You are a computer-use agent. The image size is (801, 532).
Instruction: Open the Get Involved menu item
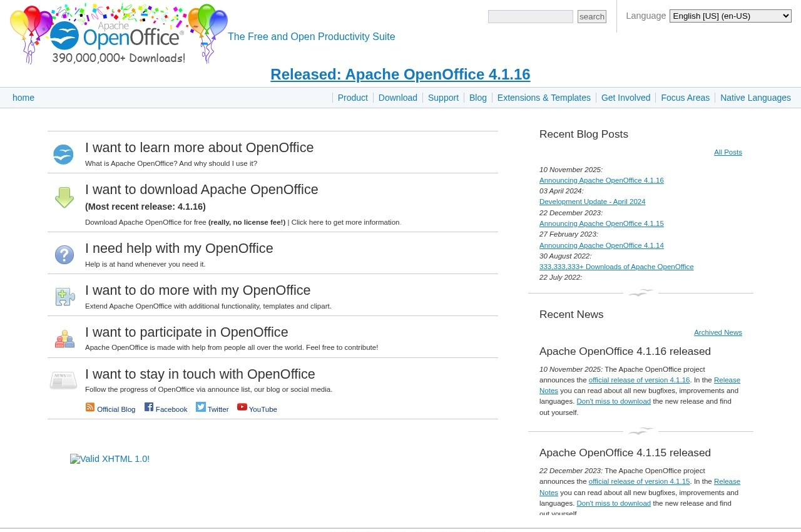coord(626,98)
